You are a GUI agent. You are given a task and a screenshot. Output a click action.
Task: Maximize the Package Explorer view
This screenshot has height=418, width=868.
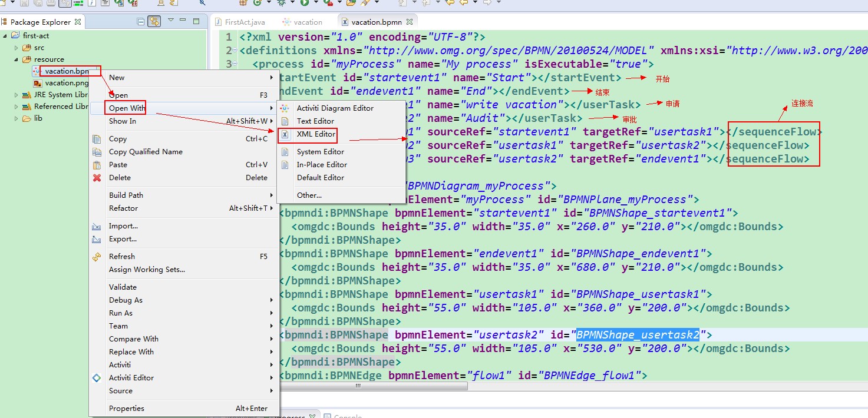197,21
